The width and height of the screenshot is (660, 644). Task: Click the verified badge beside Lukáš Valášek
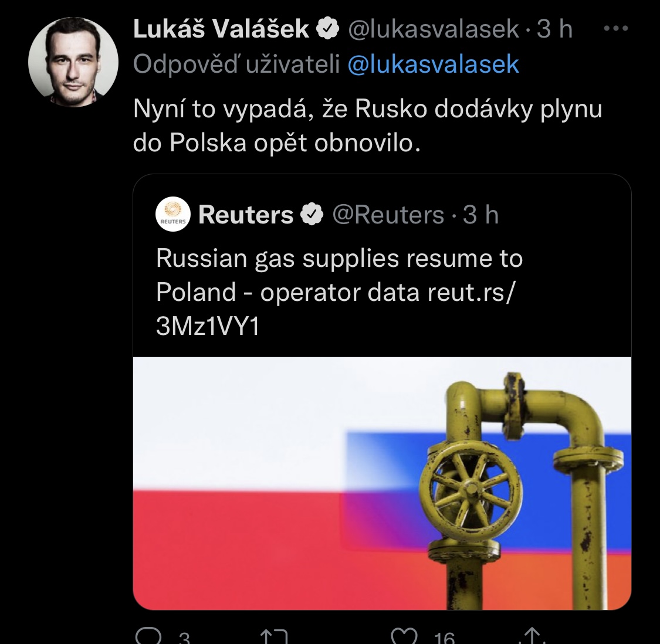coord(327,29)
